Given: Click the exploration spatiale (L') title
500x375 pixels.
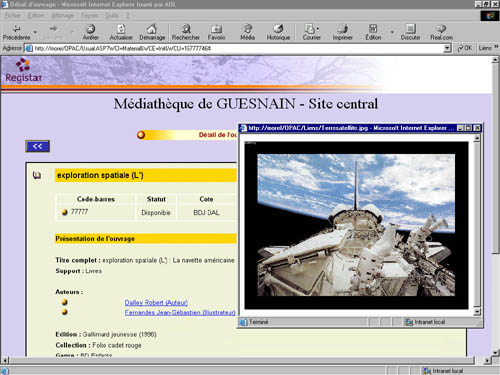Looking at the screenshot, I should click(x=100, y=175).
